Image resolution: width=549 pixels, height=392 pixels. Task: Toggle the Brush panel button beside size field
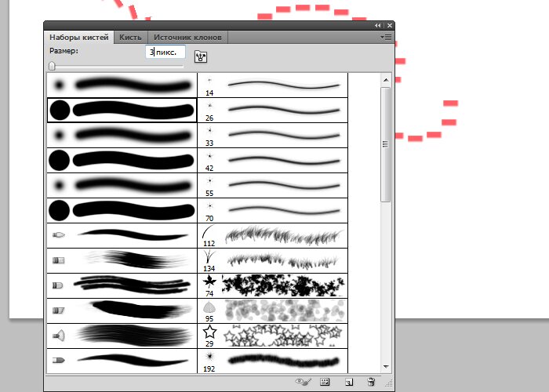[x=201, y=56]
